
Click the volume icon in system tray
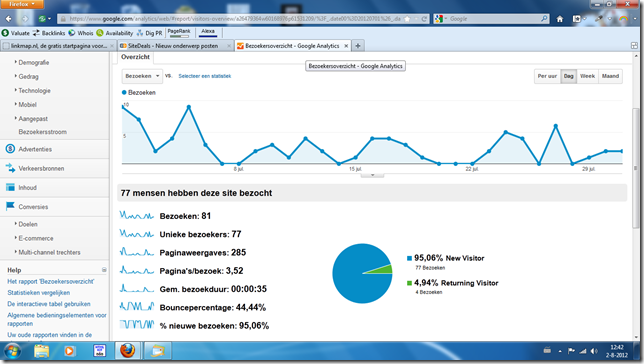coord(594,351)
